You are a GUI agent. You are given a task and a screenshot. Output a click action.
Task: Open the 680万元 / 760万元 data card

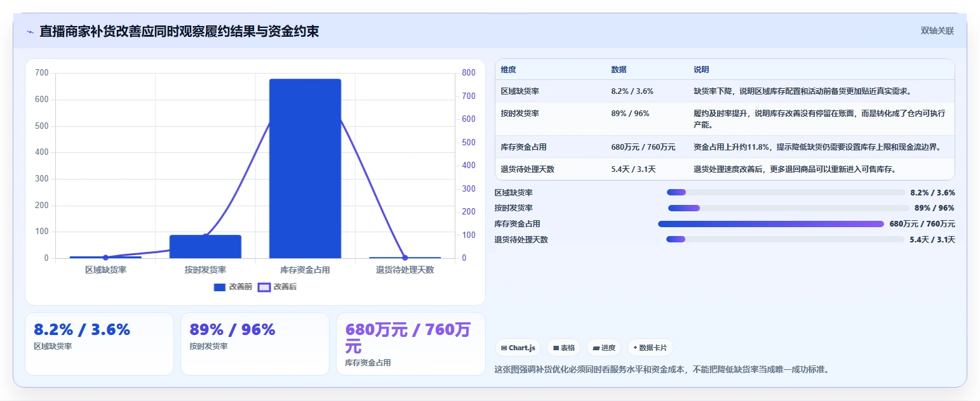(410, 344)
